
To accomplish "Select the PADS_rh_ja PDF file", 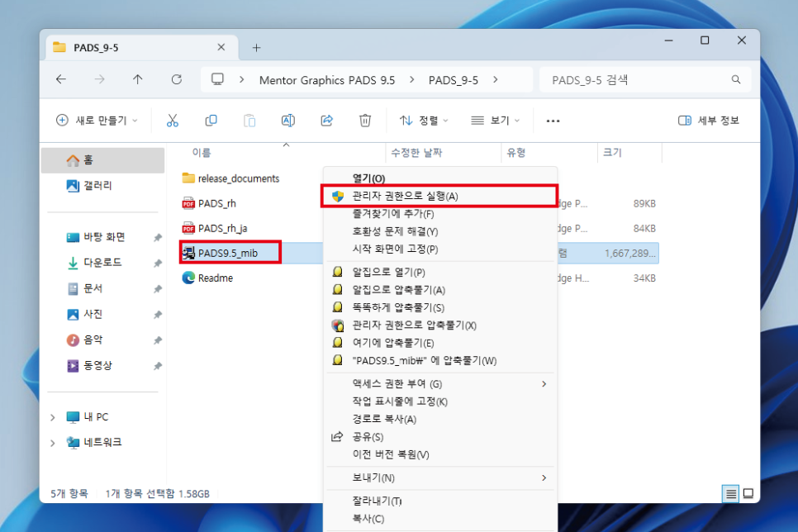I will 215,229.
